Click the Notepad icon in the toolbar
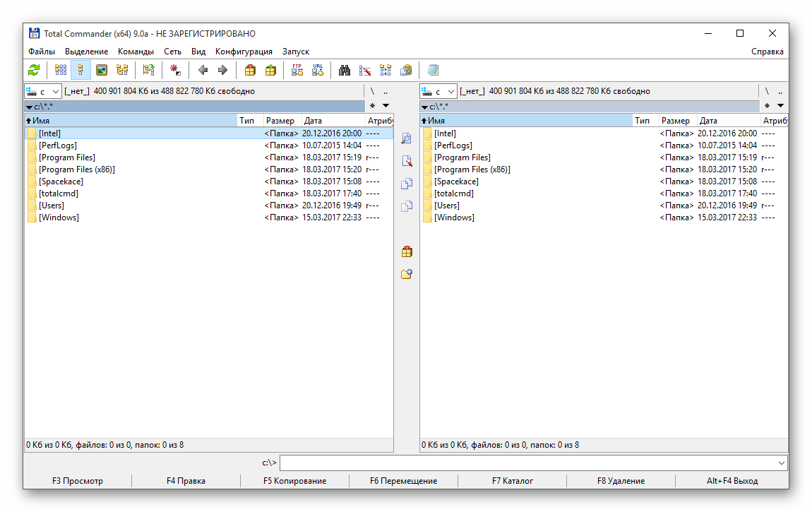 point(433,70)
